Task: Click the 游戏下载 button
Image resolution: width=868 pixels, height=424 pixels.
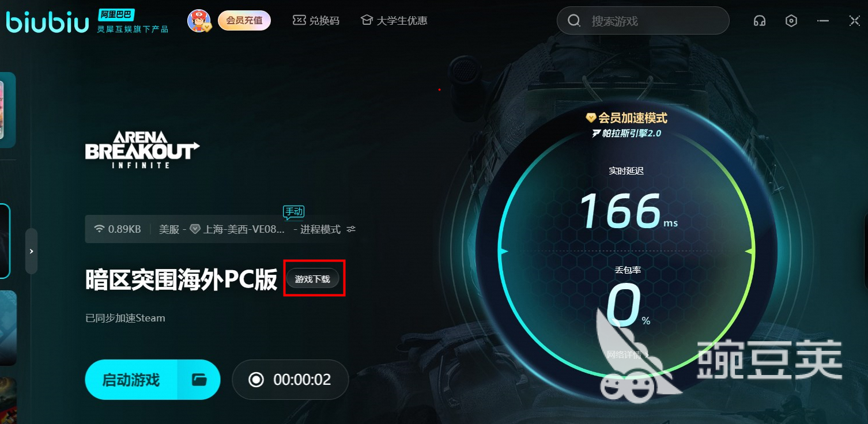Action: pos(313,279)
